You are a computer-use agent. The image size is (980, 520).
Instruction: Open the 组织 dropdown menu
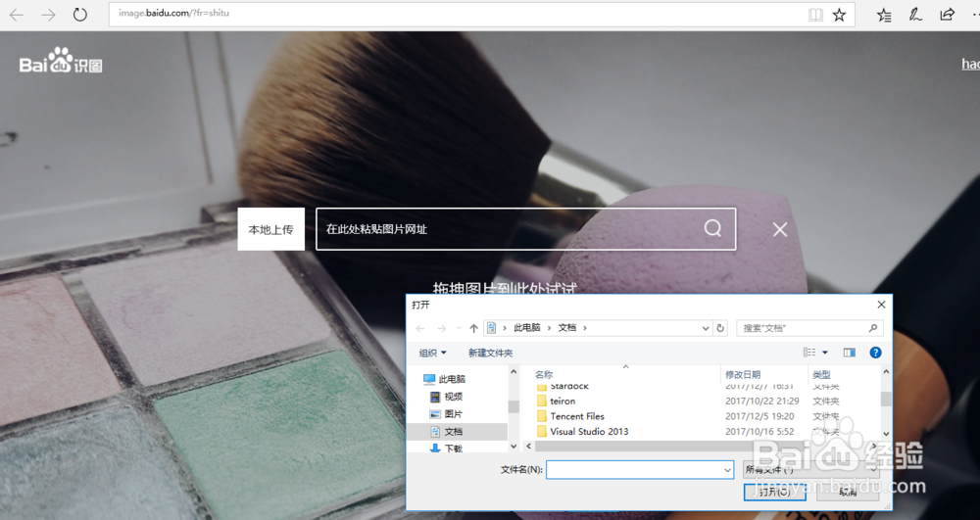click(x=432, y=353)
